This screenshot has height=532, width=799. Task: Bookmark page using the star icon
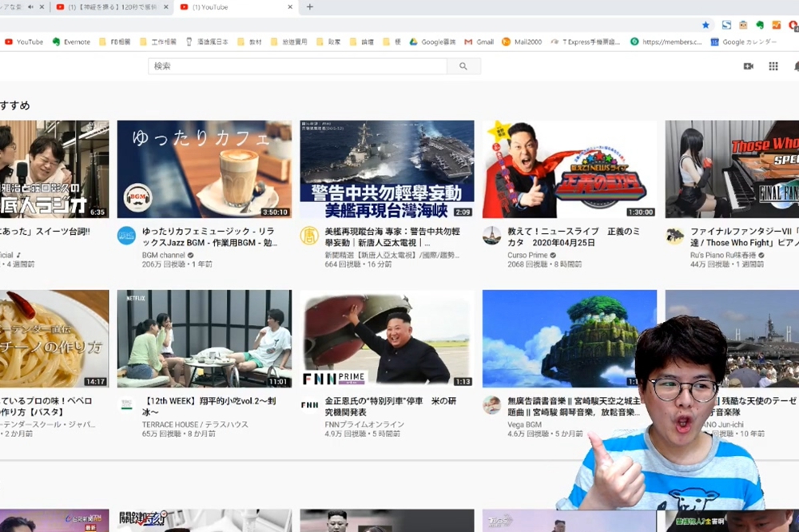pos(705,25)
